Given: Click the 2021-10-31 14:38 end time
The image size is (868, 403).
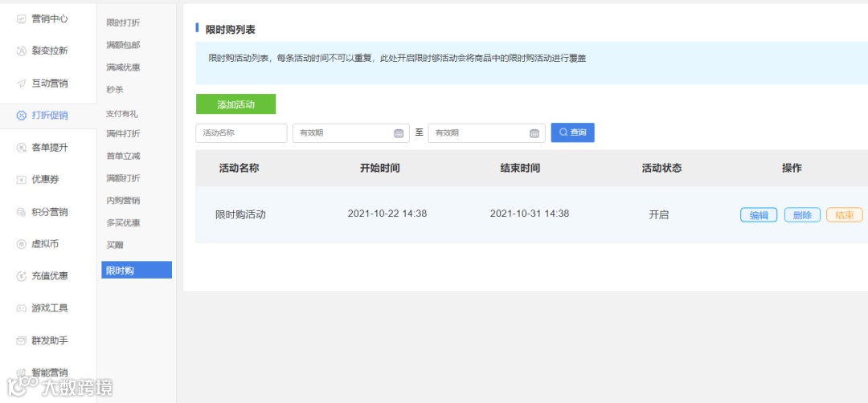Looking at the screenshot, I should point(530,214).
